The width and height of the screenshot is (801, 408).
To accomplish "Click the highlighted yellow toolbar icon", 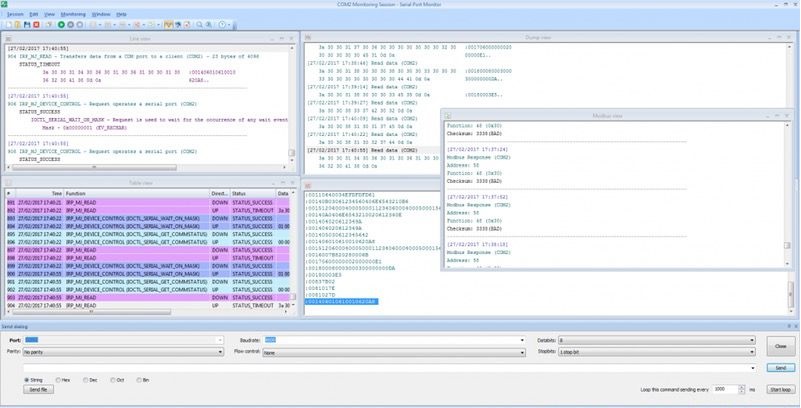I will 169,25.
